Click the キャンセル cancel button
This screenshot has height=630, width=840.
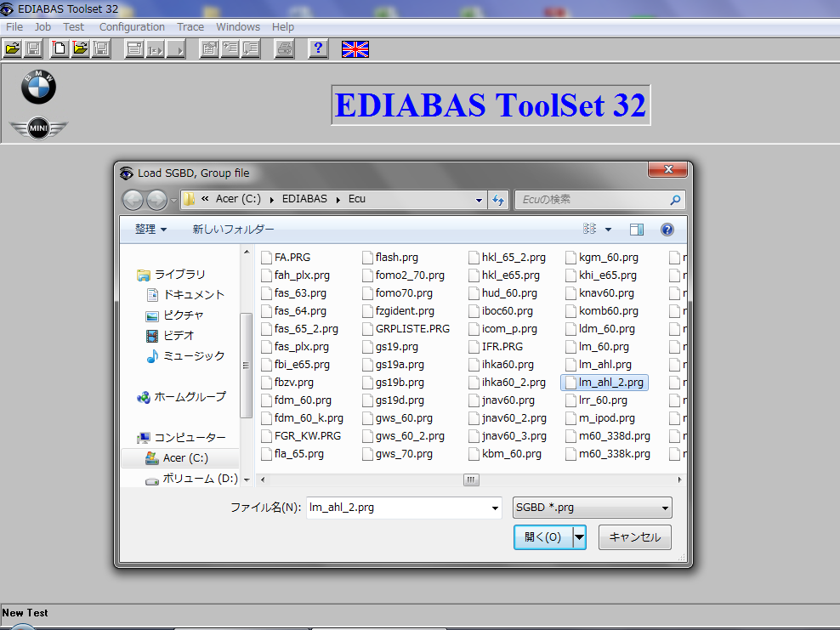point(635,536)
